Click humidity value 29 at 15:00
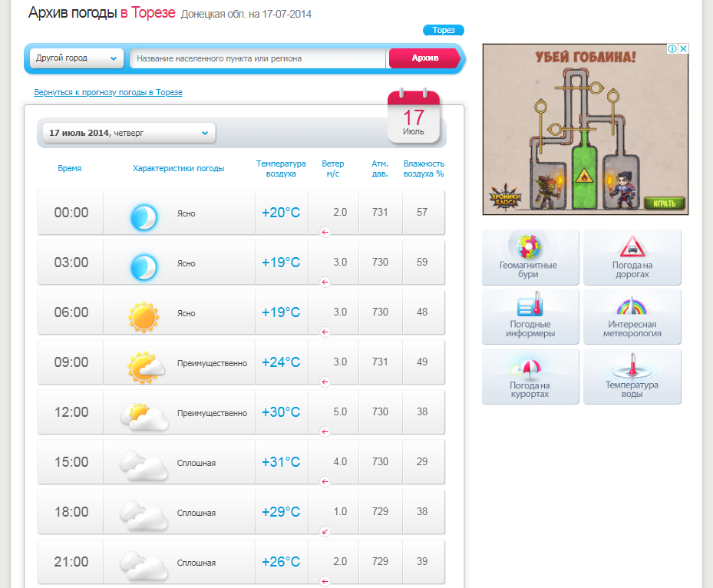 (x=422, y=461)
